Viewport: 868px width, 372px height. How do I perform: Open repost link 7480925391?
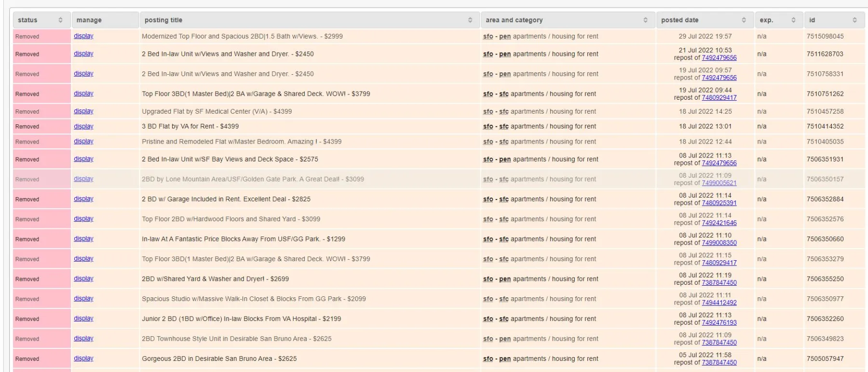719,203
